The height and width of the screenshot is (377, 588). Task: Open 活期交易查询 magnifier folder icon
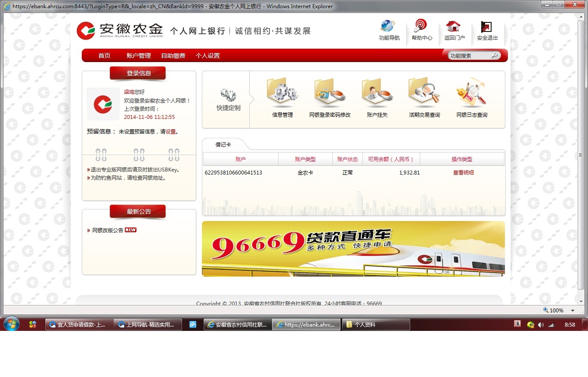424,93
